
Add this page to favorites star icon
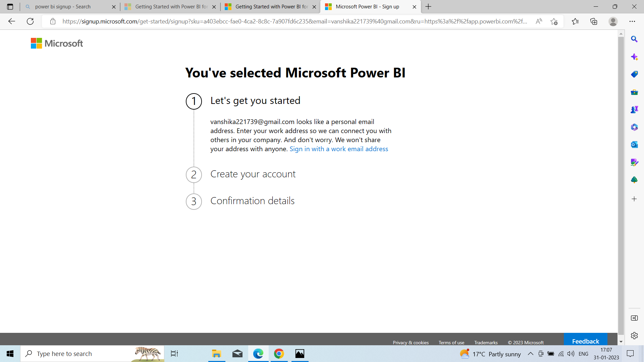554,21
